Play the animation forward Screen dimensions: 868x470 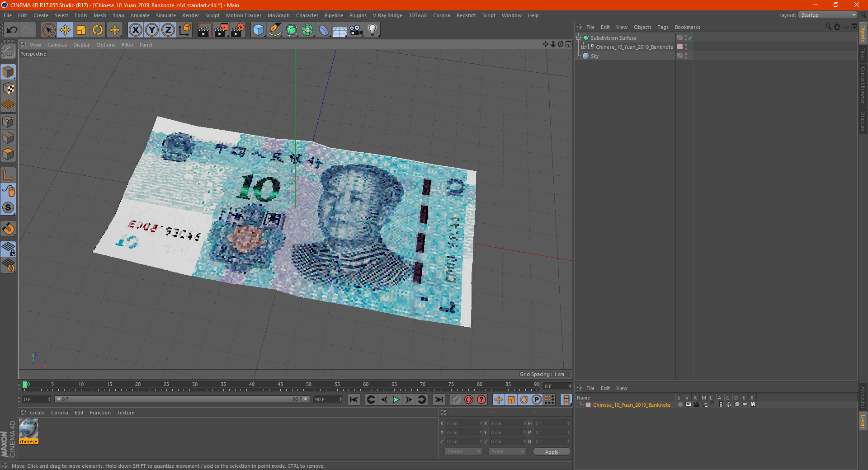pyautogui.click(x=396, y=399)
